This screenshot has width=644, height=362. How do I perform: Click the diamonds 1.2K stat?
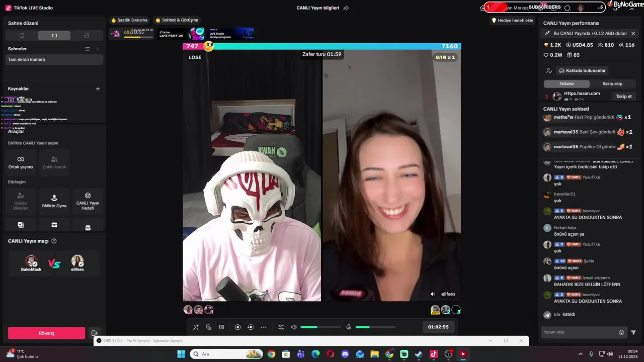[552, 45]
